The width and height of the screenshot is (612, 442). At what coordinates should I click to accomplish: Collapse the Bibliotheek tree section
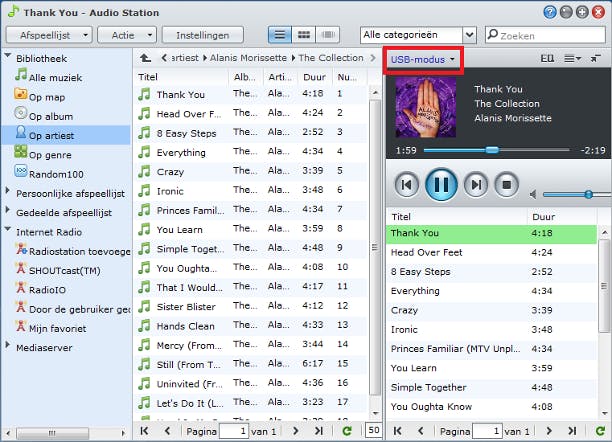pyautogui.click(x=7, y=56)
